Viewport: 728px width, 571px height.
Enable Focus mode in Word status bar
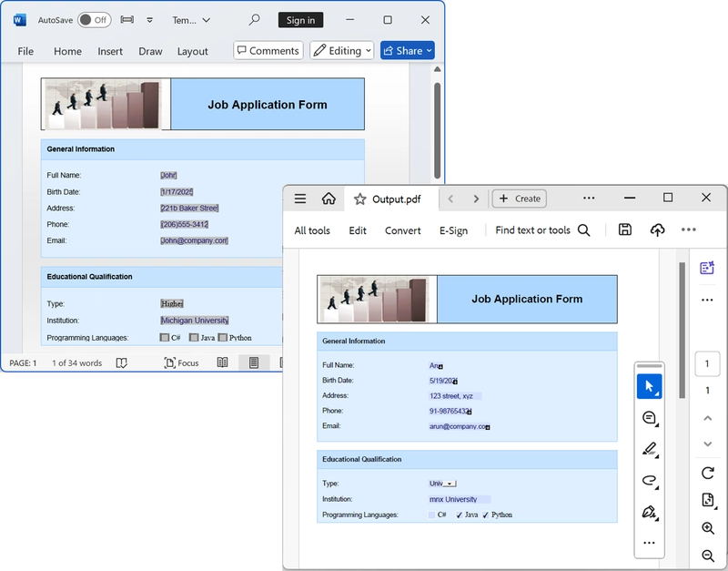click(181, 362)
